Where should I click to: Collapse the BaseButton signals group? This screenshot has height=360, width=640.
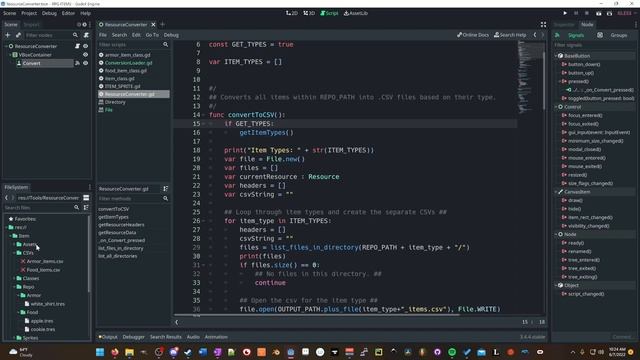click(556, 56)
